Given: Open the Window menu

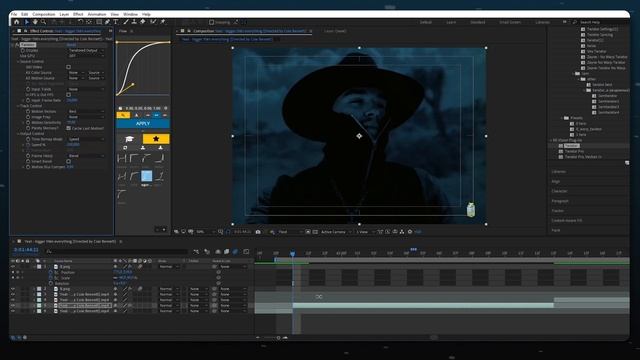Looking at the screenshot, I should (130, 14).
